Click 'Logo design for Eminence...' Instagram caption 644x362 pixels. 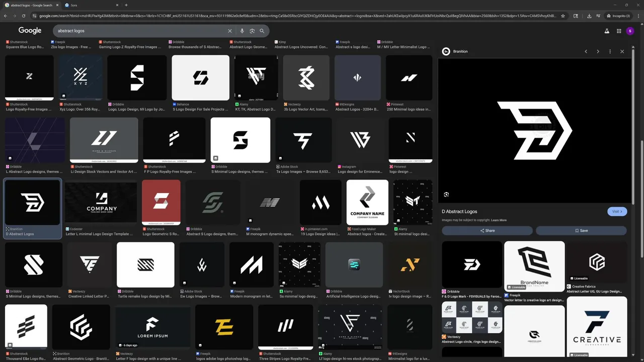(x=360, y=171)
